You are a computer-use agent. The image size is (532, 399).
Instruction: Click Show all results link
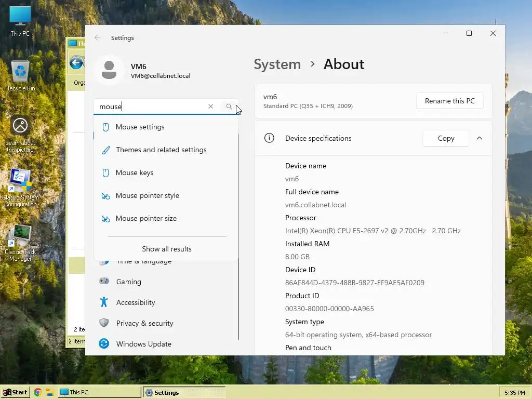[x=167, y=249]
